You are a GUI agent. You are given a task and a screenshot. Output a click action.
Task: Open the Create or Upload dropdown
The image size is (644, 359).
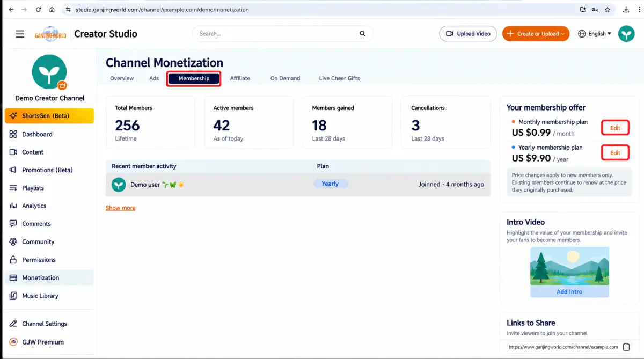(x=536, y=34)
